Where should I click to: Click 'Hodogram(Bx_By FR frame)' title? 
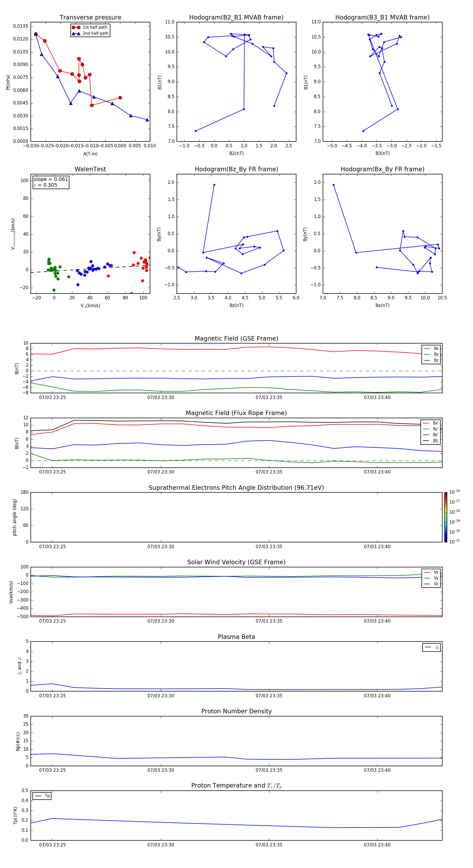pos(382,169)
